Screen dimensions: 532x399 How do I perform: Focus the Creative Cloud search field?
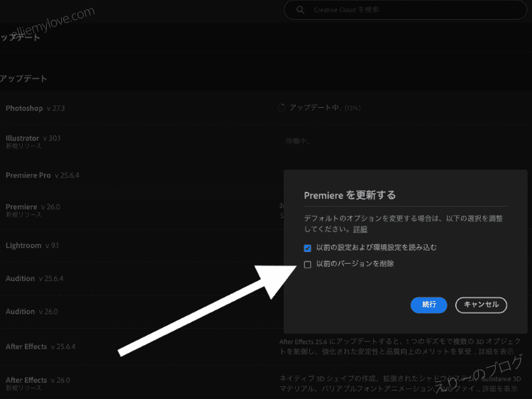397,10
